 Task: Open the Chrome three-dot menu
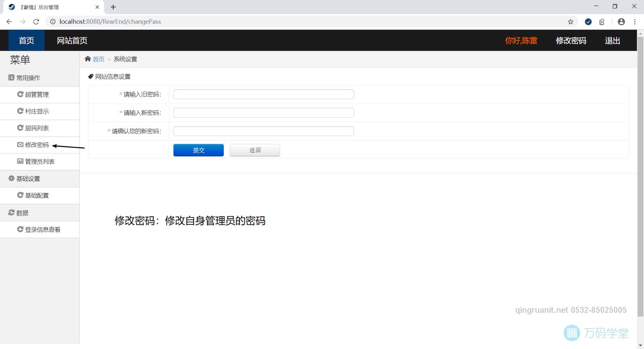[x=635, y=22]
